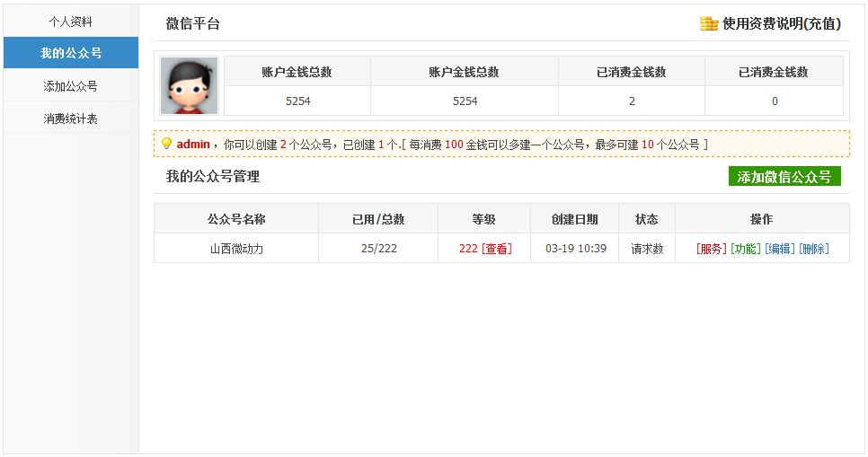The image size is (868, 457).
Task: Click the 微信平台 page heading
Action: click(193, 23)
